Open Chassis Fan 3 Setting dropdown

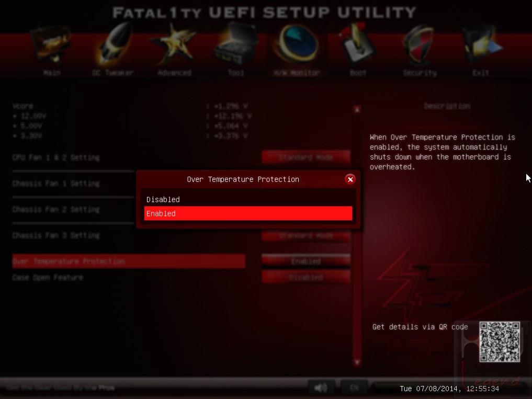305,235
